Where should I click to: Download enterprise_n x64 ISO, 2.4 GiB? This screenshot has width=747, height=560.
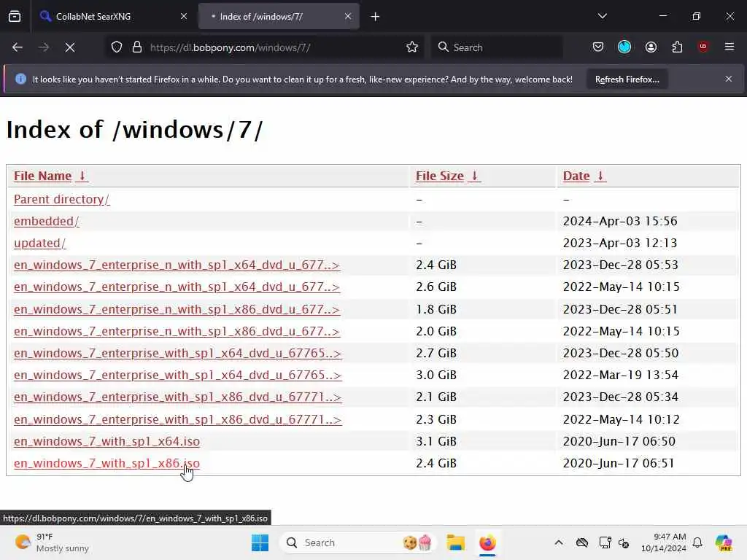pos(177,265)
